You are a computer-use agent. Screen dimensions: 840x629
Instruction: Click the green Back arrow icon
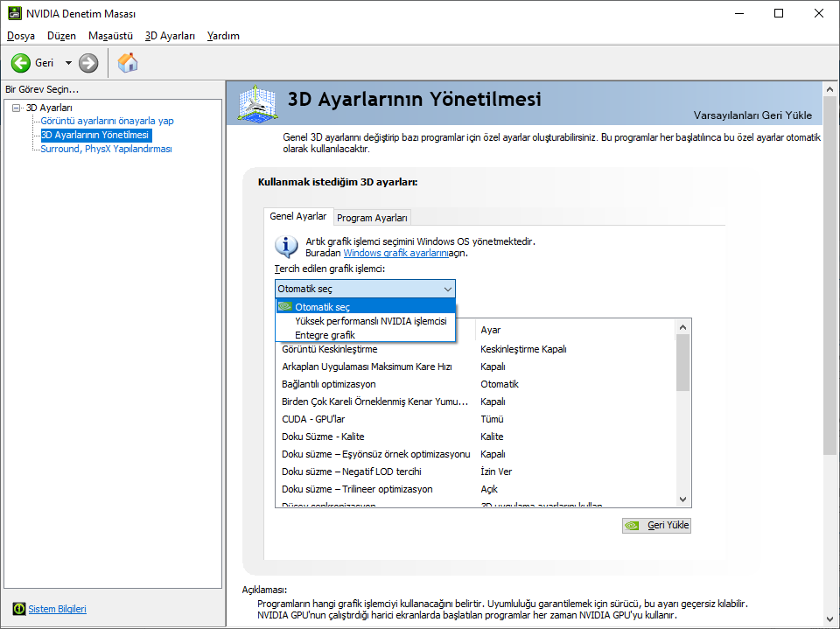click(x=21, y=63)
